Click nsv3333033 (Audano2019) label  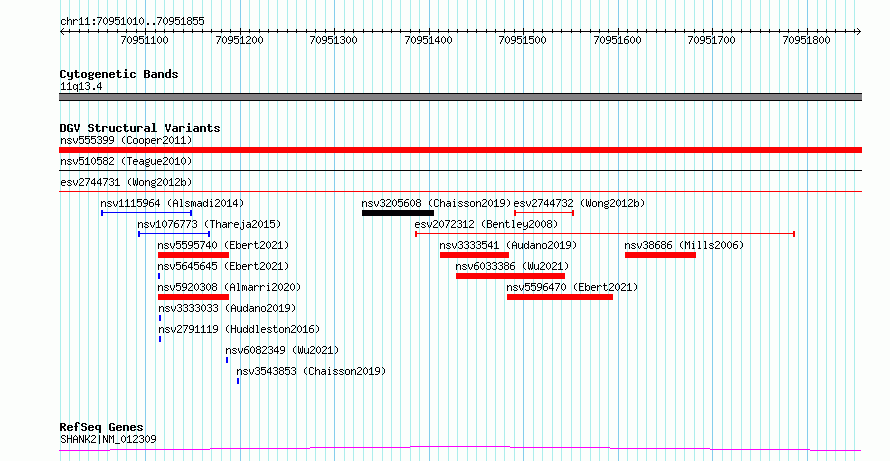(227, 308)
